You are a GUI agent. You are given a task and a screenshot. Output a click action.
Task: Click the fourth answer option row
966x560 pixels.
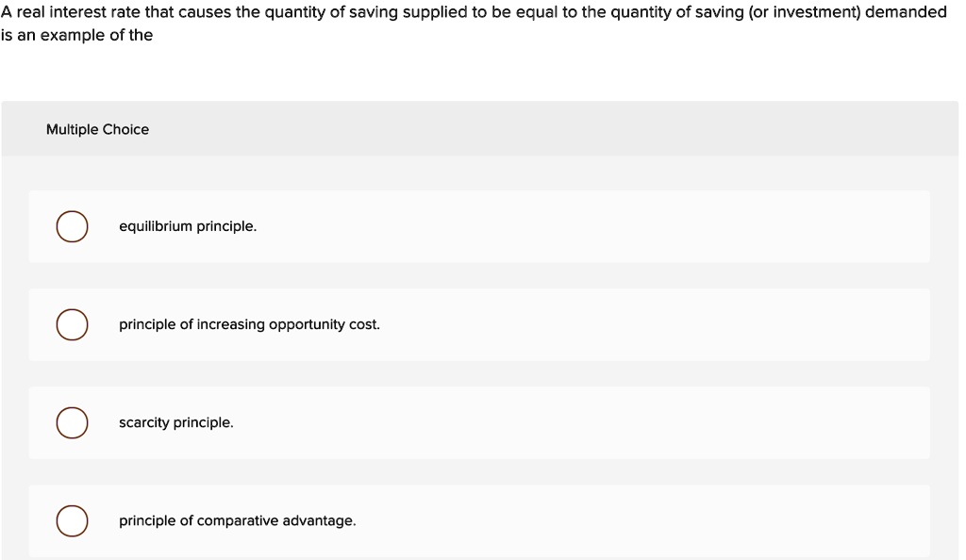479,520
